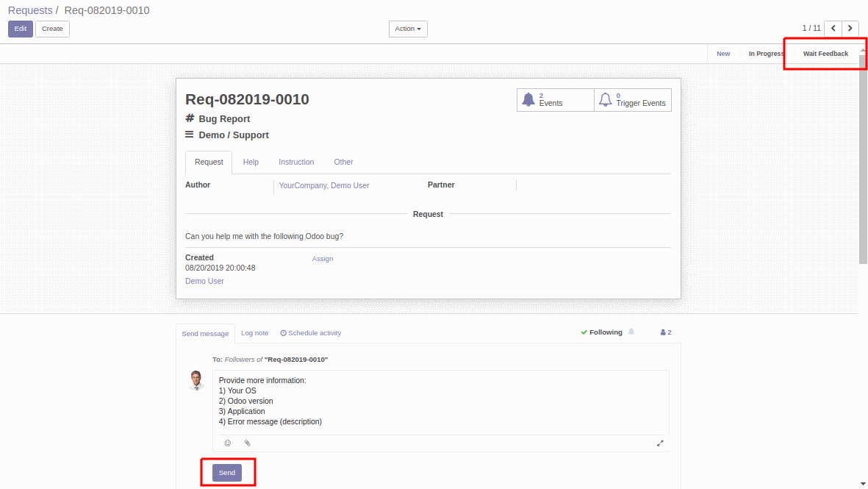The image size is (868, 489).
Task: Open the Demo User creator link
Action: tap(204, 281)
